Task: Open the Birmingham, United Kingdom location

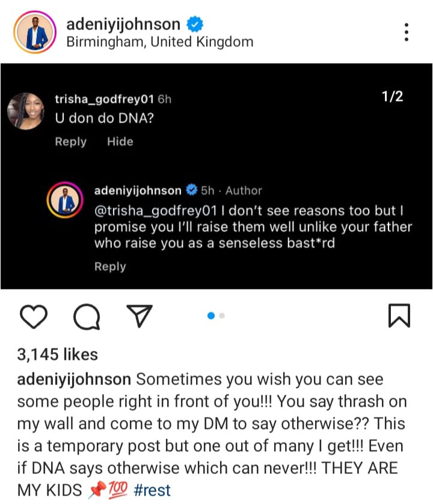Action: pyautogui.click(x=159, y=42)
